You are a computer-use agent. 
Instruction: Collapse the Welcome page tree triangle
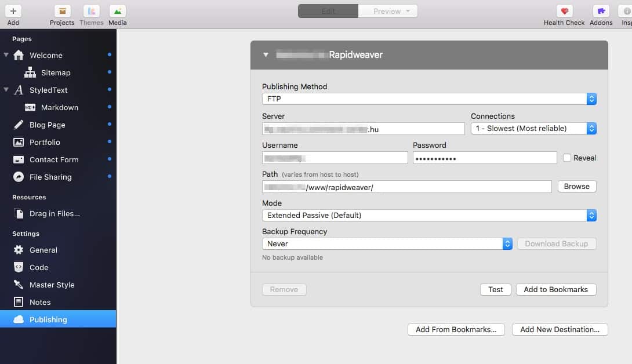coord(6,54)
